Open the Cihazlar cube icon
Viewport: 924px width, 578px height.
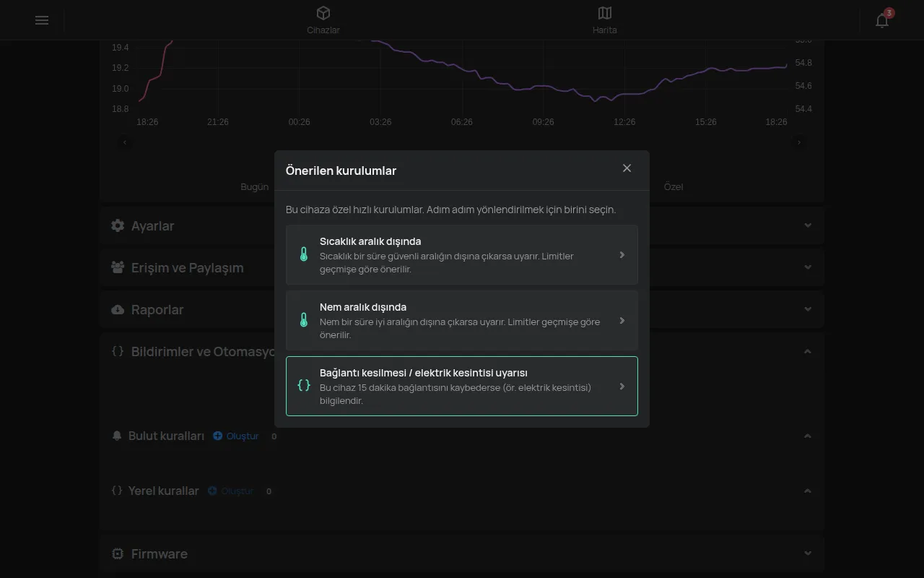click(323, 13)
